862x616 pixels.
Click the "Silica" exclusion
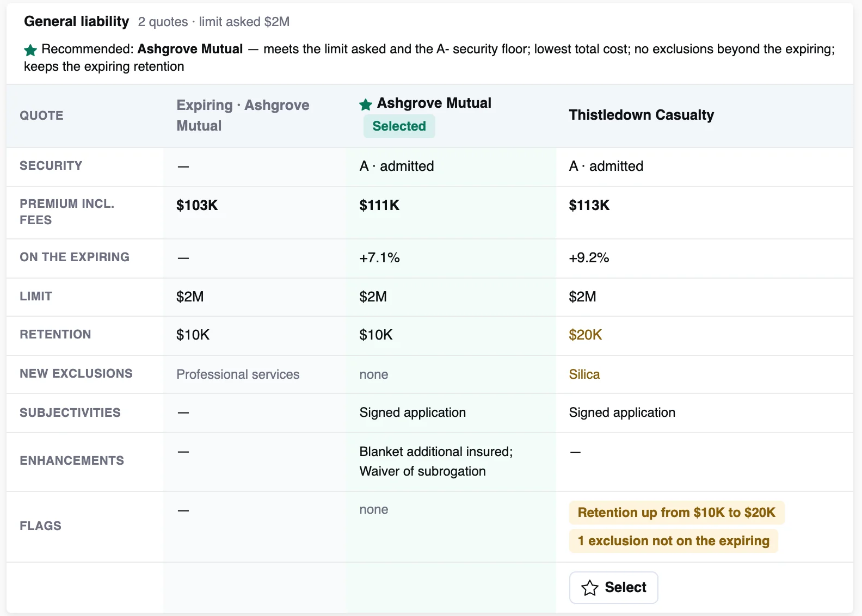pos(584,374)
